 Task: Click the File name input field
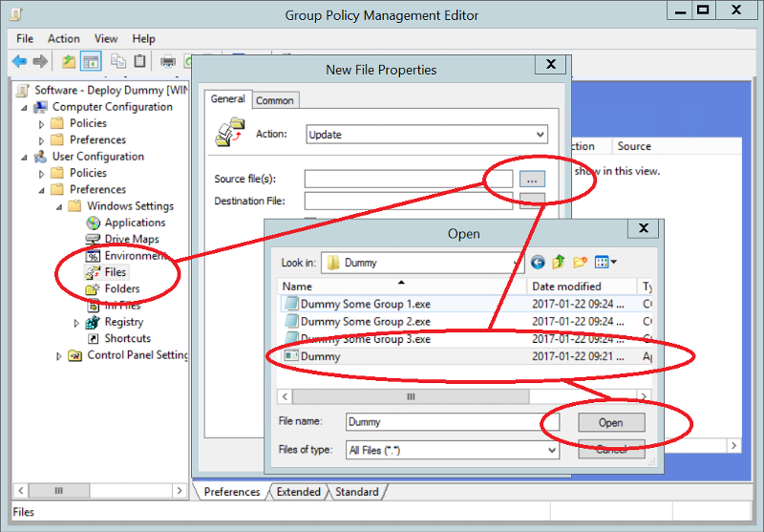tap(453, 422)
